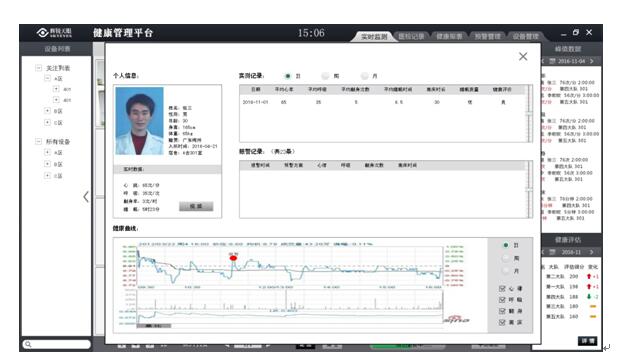Select the 月 radio beside the health curve
The height and width of the screenshot is (364, 624).
(x=505, y=271)
